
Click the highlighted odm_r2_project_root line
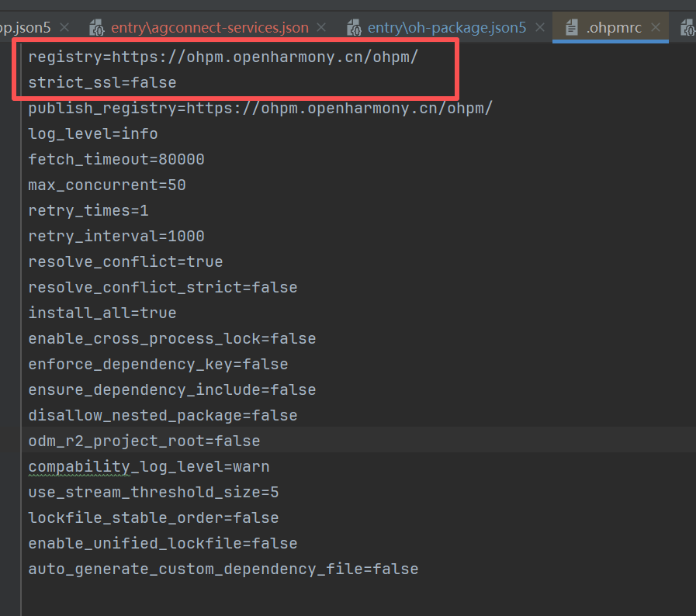pos(144,441)
